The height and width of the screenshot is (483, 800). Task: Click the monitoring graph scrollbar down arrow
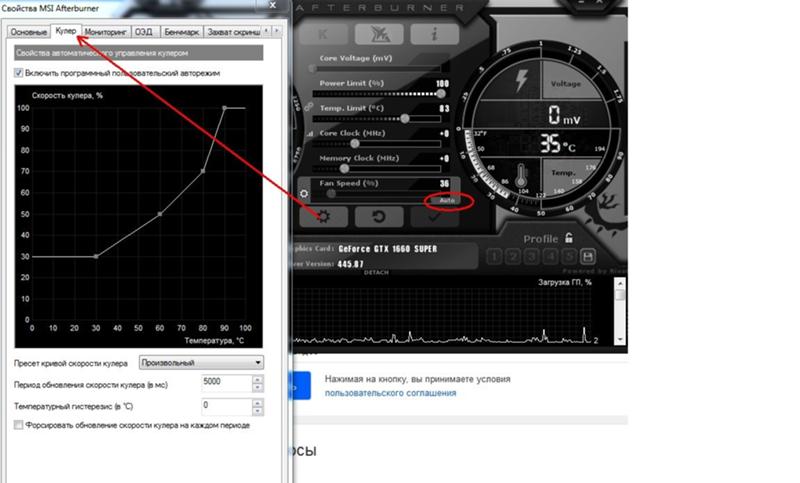coord(620,339)
